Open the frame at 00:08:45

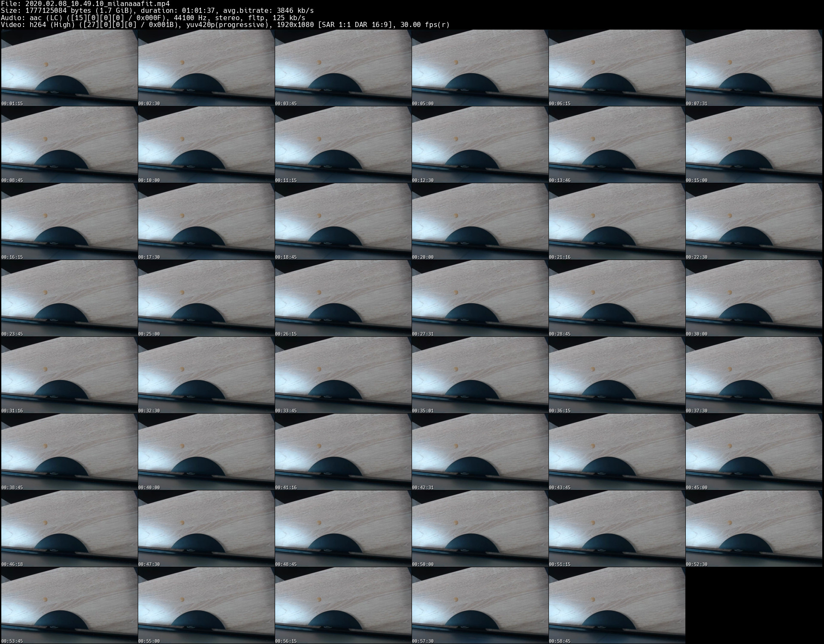click(x=69, y=145)
